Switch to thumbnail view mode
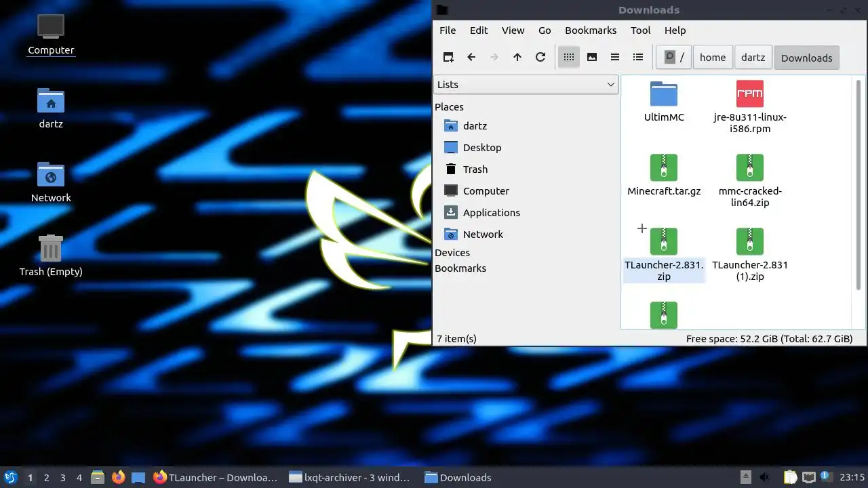Viewport: 868px width, 488px height. pos(592,58)
